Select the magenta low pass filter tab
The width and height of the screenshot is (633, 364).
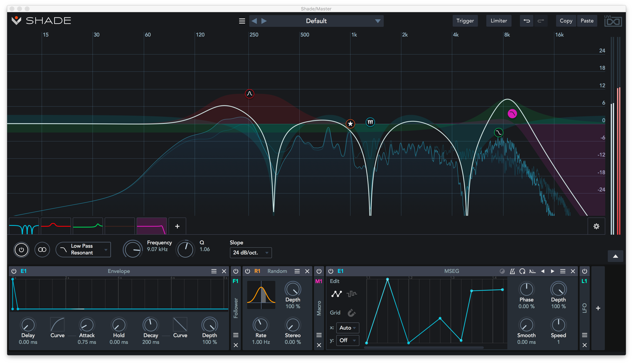tap(152, 226)
